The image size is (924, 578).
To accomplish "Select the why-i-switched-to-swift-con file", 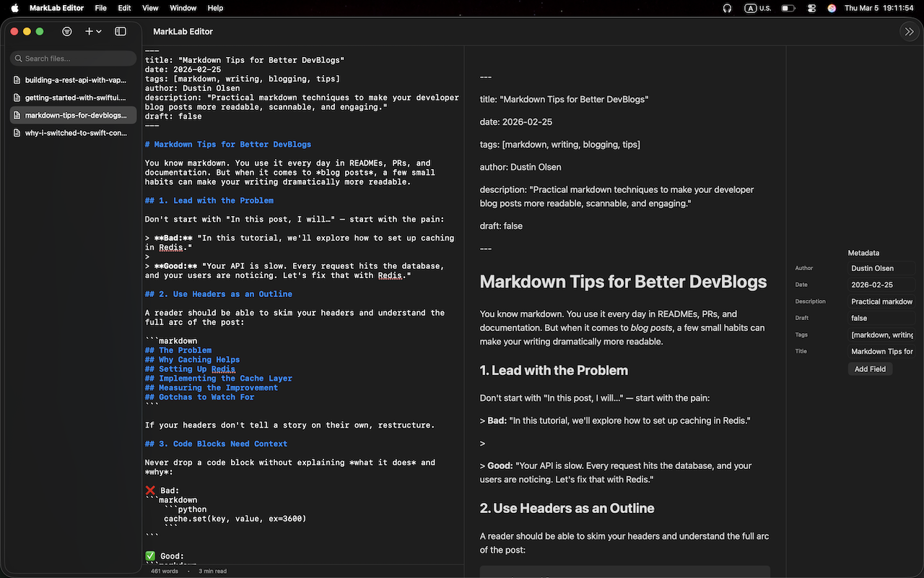I will pos(72,132).
